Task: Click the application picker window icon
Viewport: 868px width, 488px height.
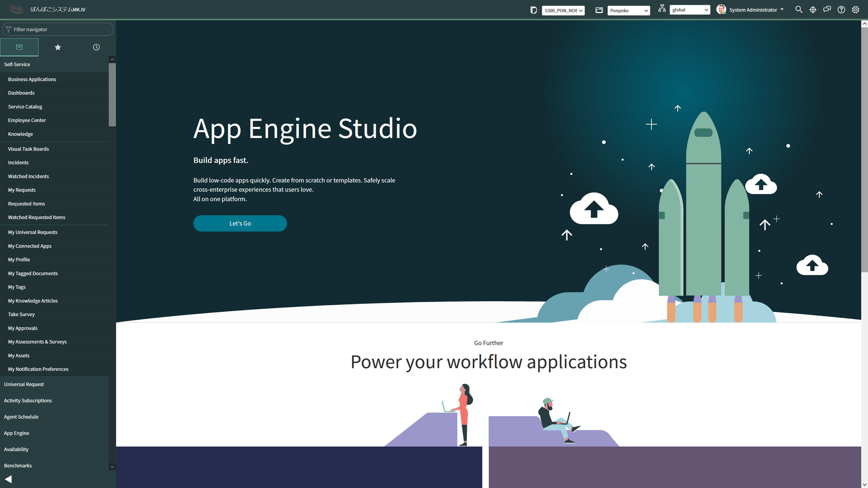Action: point(599,10)
